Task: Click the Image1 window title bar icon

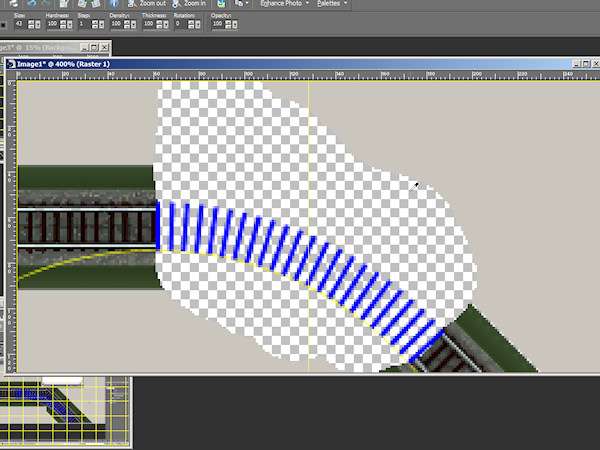Action: (x=12, y=64)
